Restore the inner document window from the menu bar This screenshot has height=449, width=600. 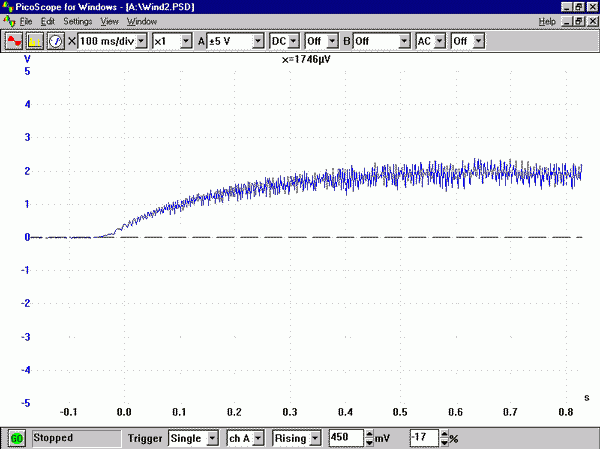578,21
